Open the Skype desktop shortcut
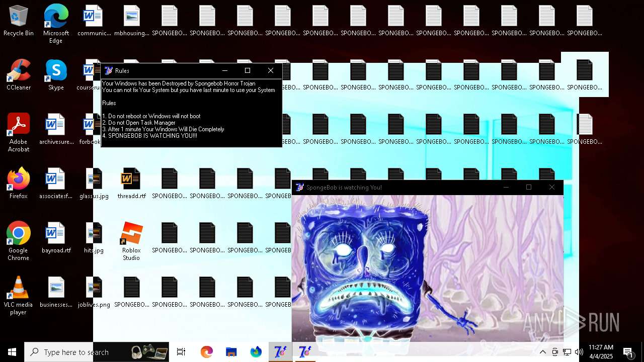The height and width of the screenshot is (362, 644). [56, 75]
